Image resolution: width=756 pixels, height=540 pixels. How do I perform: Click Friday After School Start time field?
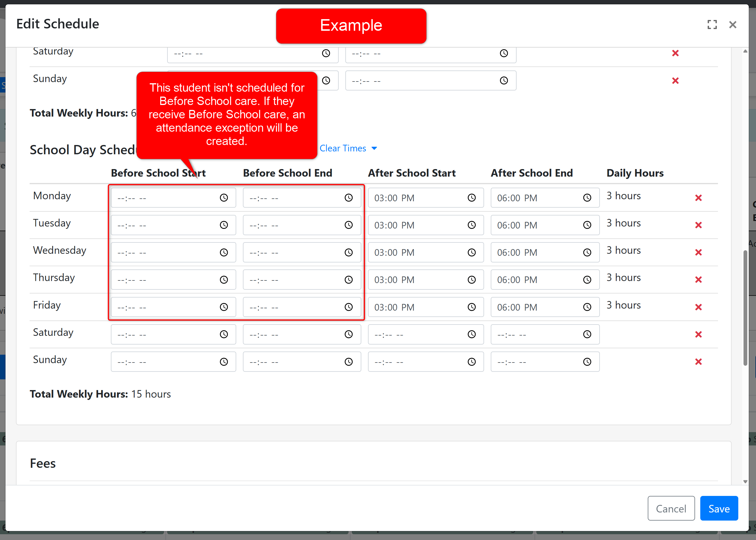[x=416, y=307]
